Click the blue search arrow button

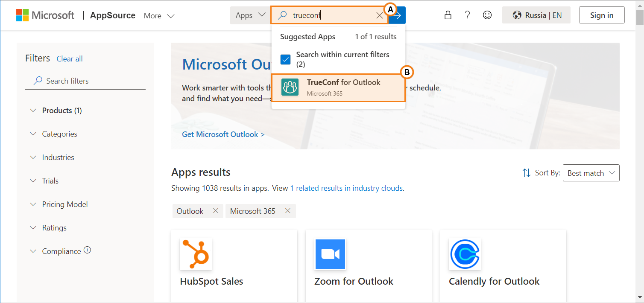pos(398,15)
